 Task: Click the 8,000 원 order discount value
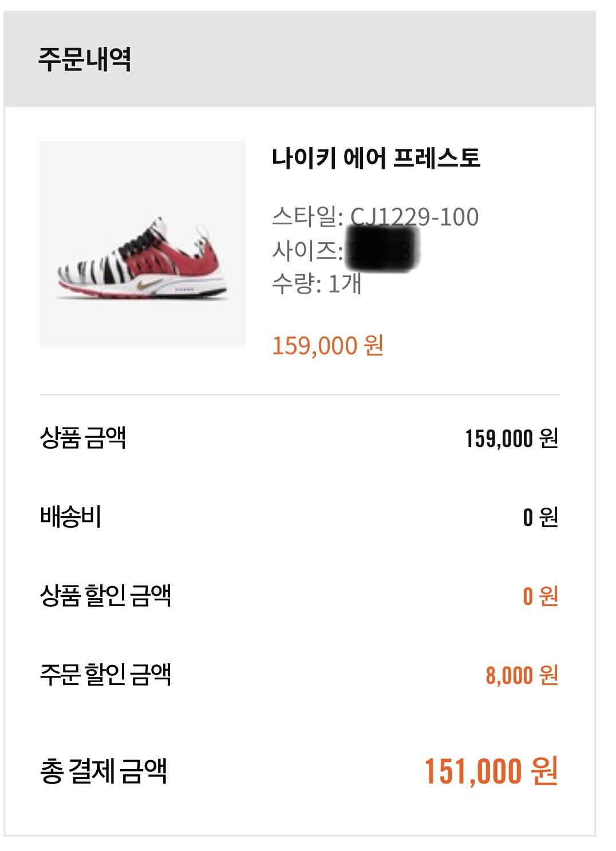click(x=522, y=675)
